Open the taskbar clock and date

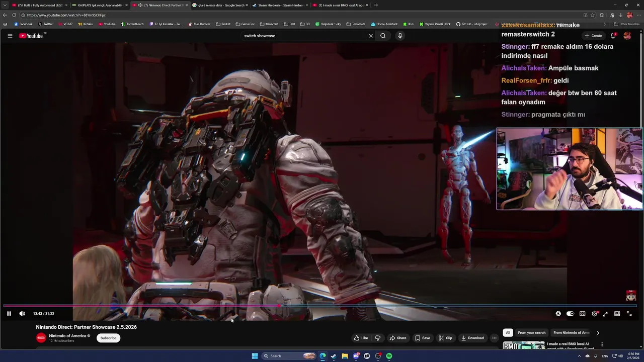pyautogui.click(x=632, y=356)
